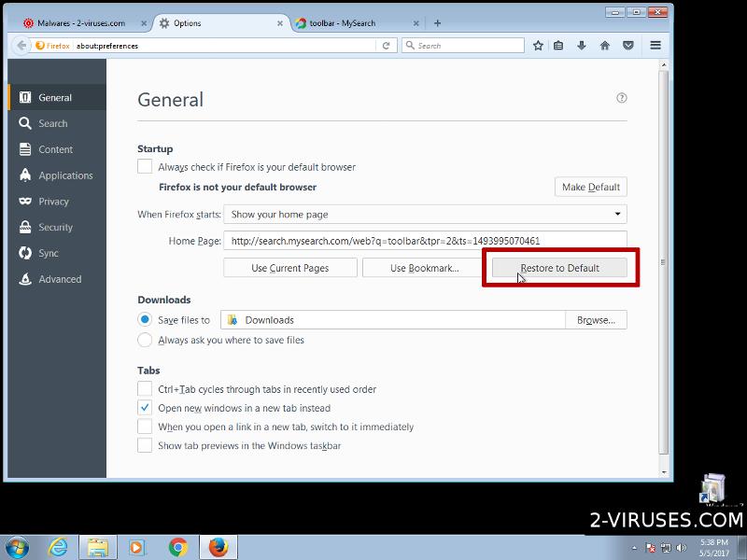Open the Privacy section in sidebar
Screen dimensions: 747x560
coord(53,202)
